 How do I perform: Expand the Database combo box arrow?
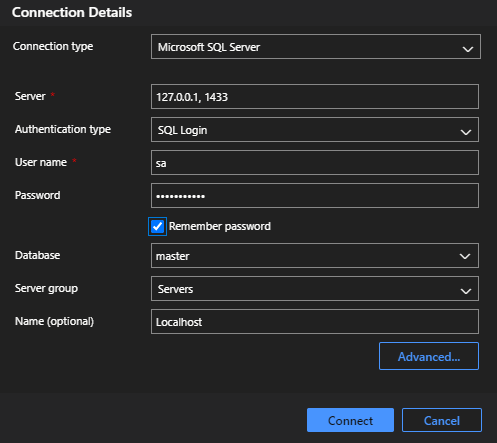point(465,256)
